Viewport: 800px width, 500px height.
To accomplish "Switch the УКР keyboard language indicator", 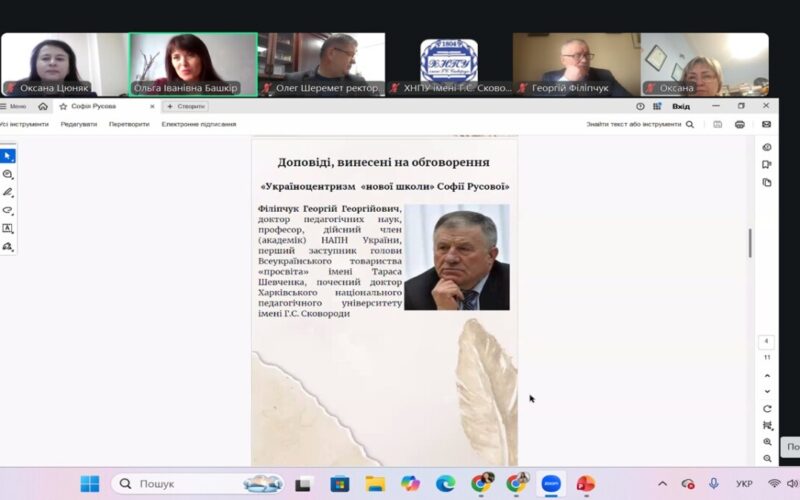I will pos(744,483).
